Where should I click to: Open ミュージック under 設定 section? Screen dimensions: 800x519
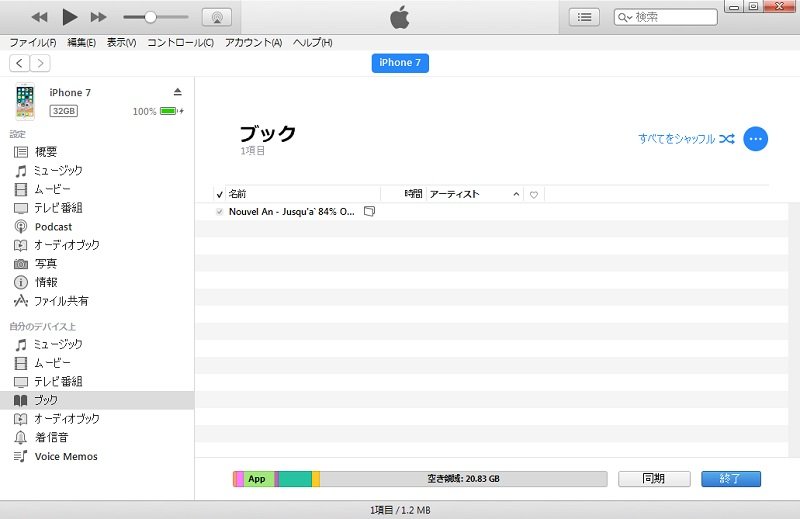[x=97, y=170]
